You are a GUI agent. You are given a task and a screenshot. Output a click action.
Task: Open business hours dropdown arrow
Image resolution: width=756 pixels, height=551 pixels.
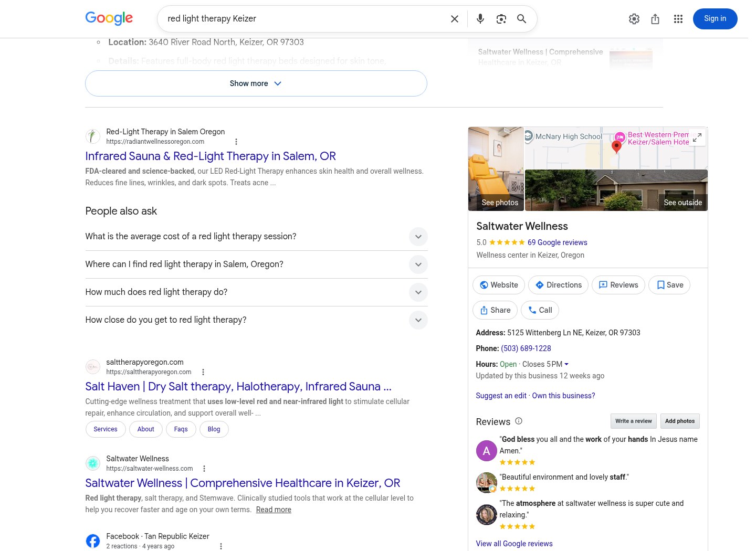pyautogui.click(x=566, y=364)
